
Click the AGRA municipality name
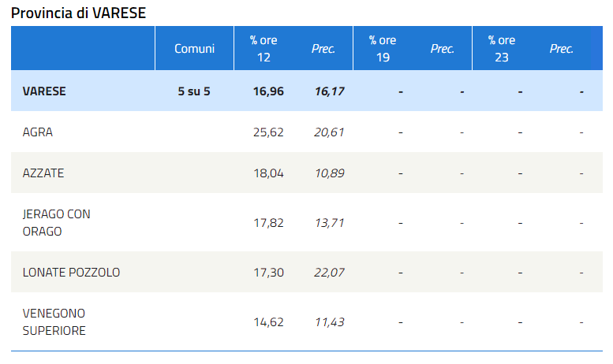click(x=38, y=132)
